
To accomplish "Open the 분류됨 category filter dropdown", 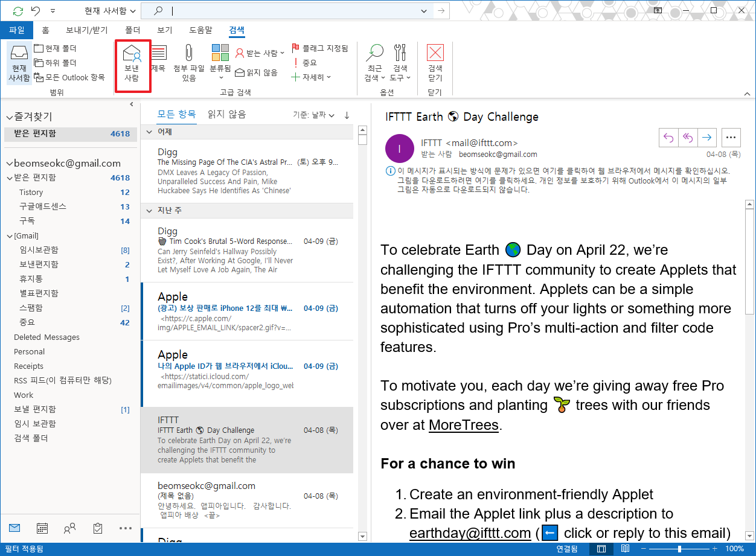I will pos(220,63).
